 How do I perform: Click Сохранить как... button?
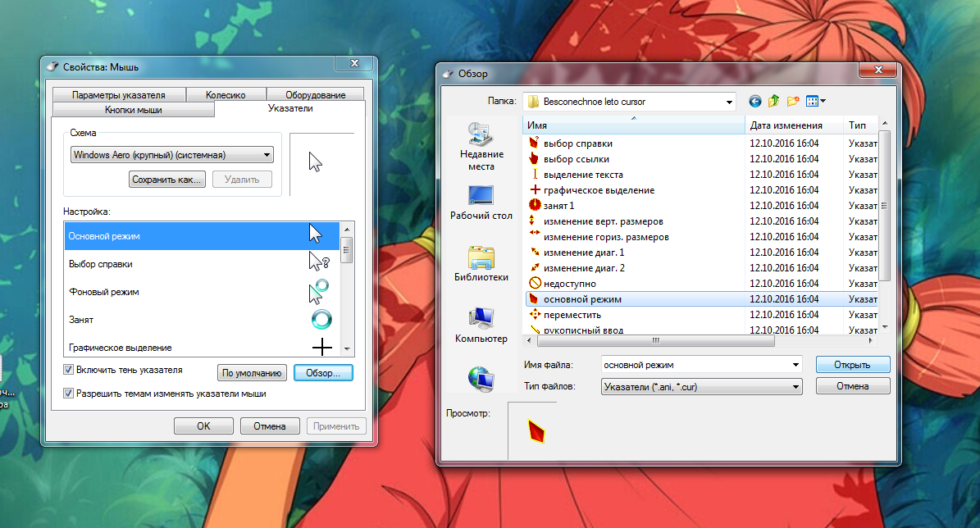click(x=166, y=180)
